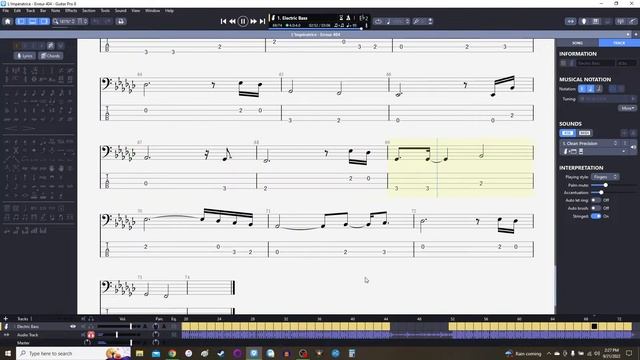
Task: Toggle the metronome icon
Action: click(348, 18)
